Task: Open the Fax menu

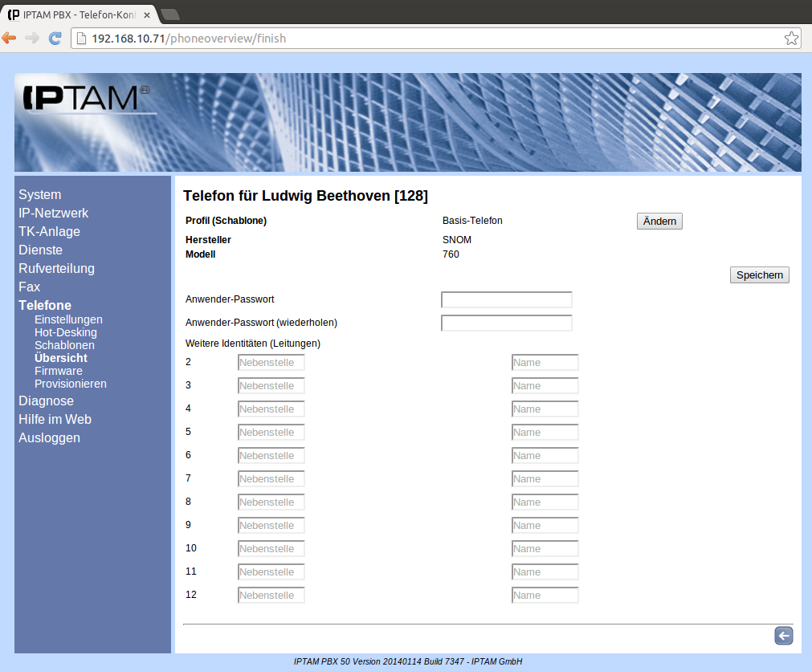Action: pyautogui.click(x=29, y=287)
